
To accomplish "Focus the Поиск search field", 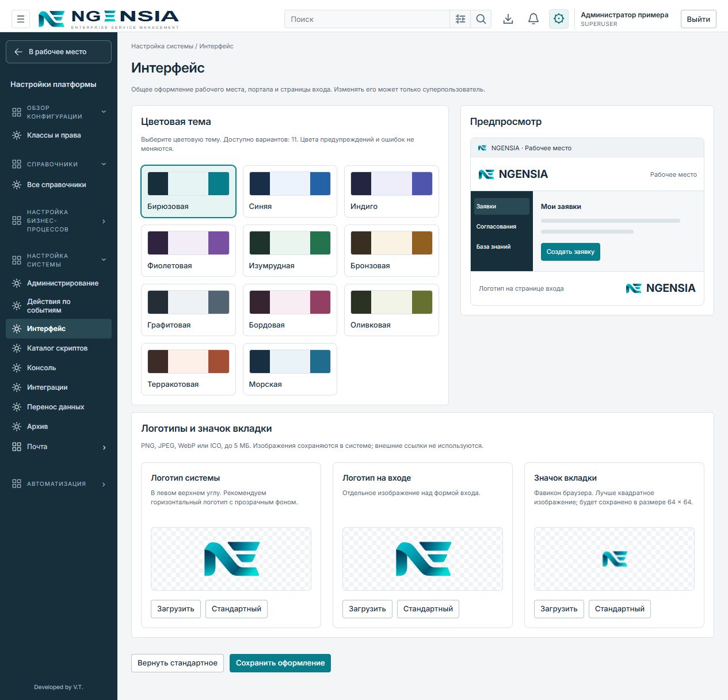I will click(367, 19).
